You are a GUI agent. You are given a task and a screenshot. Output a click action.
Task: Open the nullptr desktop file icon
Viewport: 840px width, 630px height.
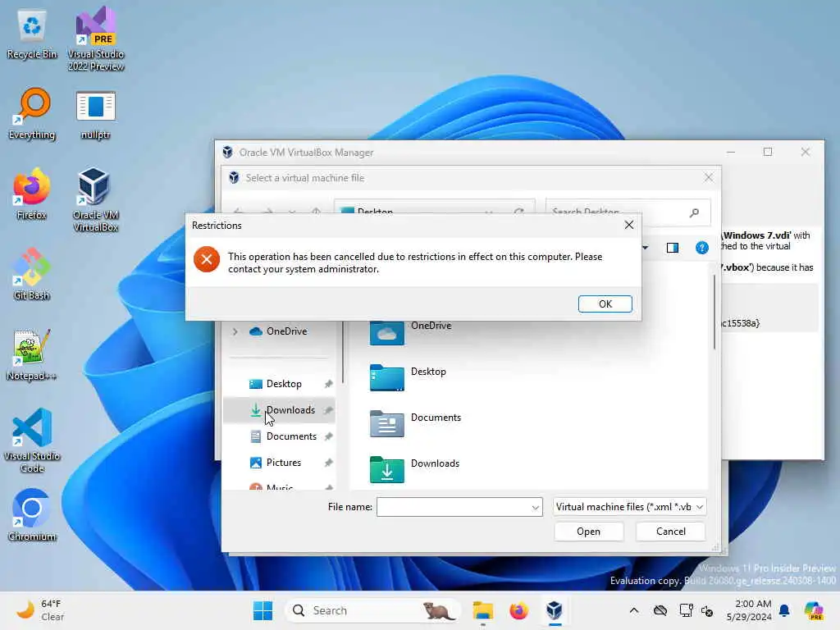[95, 113]
